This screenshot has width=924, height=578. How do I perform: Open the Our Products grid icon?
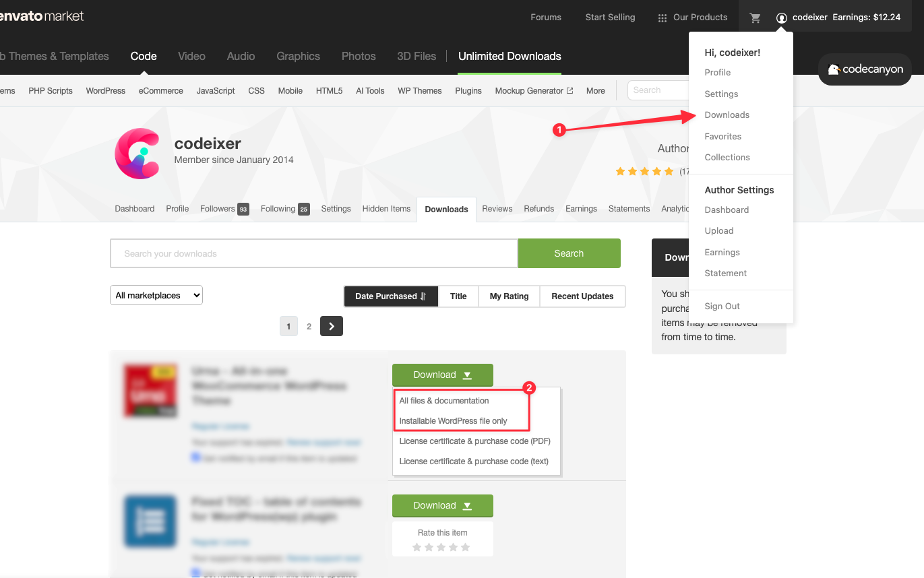pyautogui.click(x=663, y=18)
